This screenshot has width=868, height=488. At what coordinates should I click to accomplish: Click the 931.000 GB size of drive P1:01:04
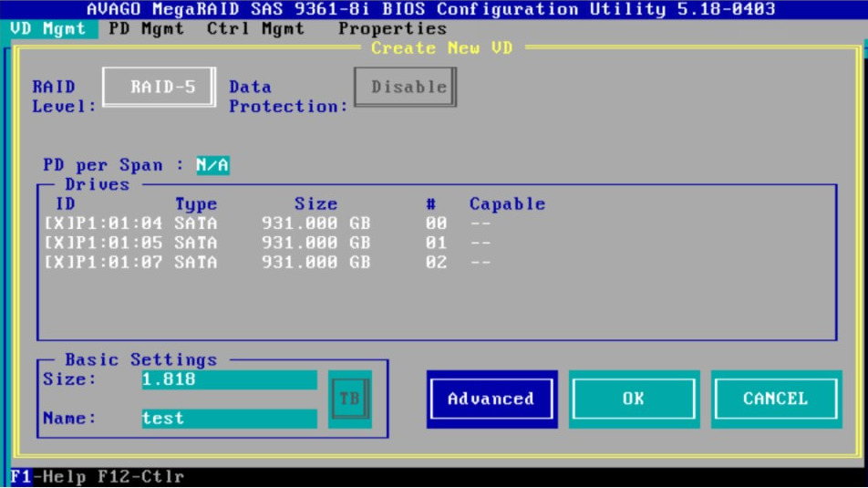(316, 223)
